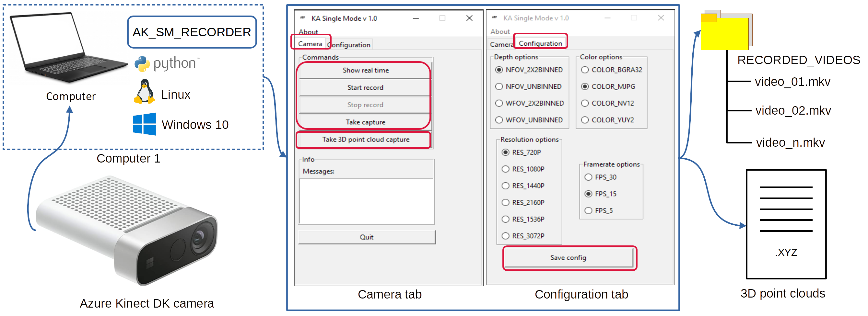Click the Save config button
The height and width of the screenshot is (316, 868).
[569, 257]
